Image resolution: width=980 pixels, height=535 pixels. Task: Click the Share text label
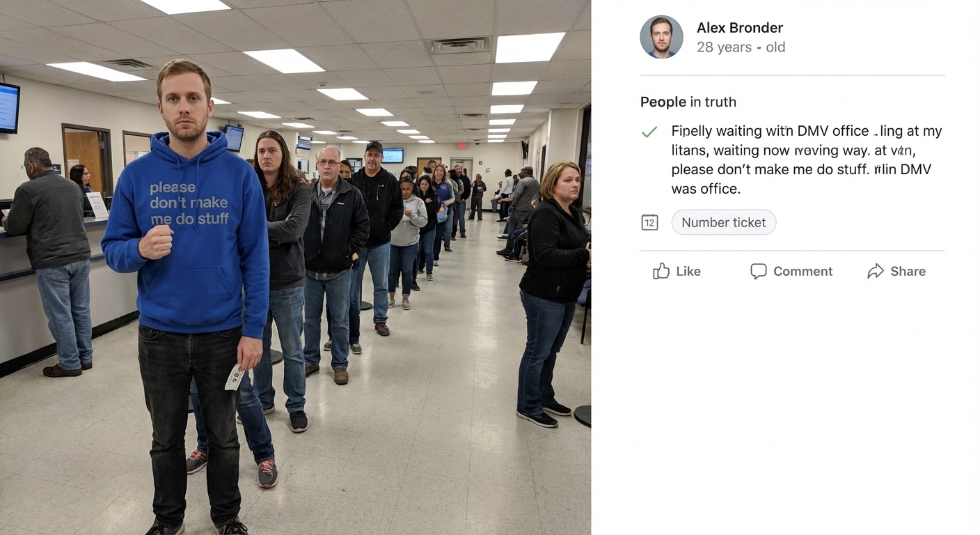(908, 272)
